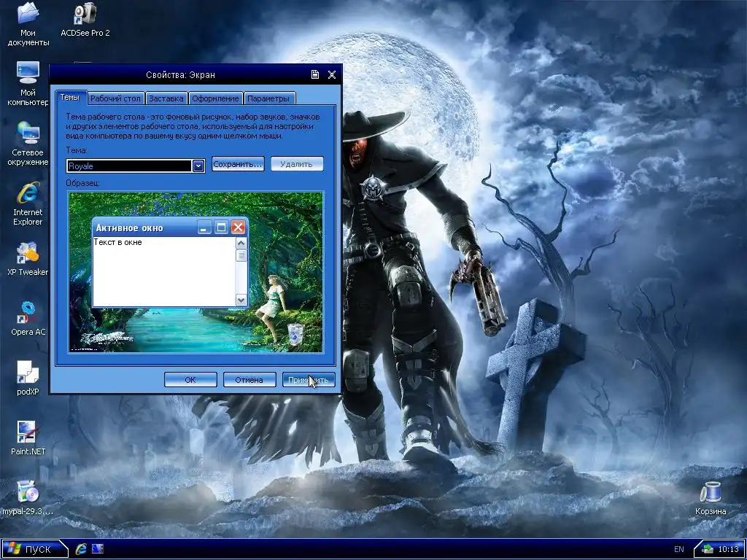Switch to the Темы tab
Screen dimensions: 747x560
[x=70, y=97]
